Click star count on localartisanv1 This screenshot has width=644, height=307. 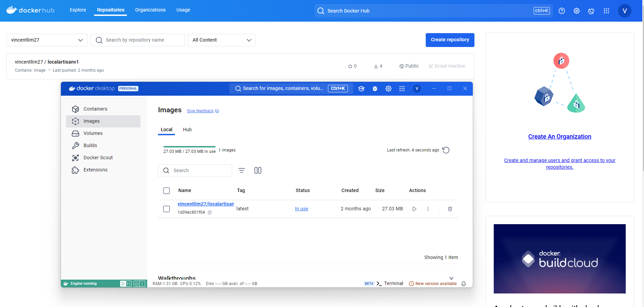tap(352, 66)
